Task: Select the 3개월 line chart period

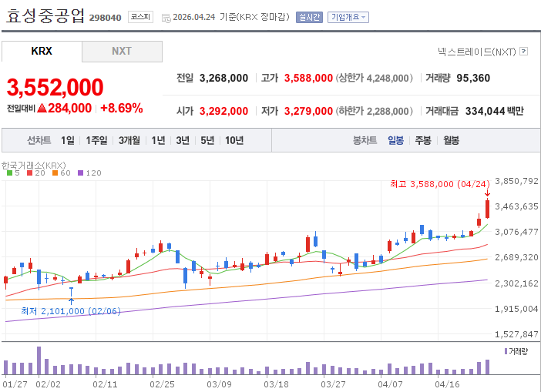Action: [x=129, y=140]
